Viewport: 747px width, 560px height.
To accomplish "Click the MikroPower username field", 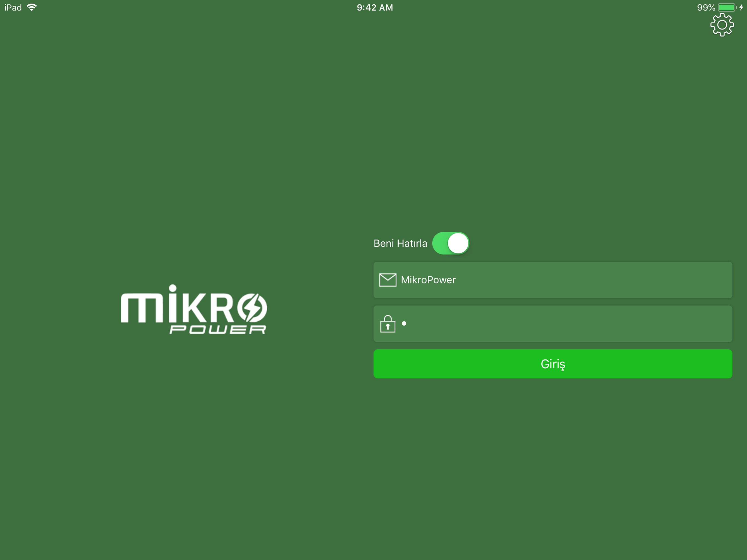I will (553, 280).
